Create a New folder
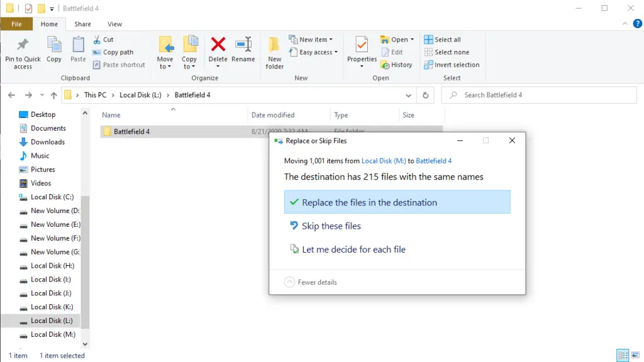This screenshot has width=644, height=362. 274,53
